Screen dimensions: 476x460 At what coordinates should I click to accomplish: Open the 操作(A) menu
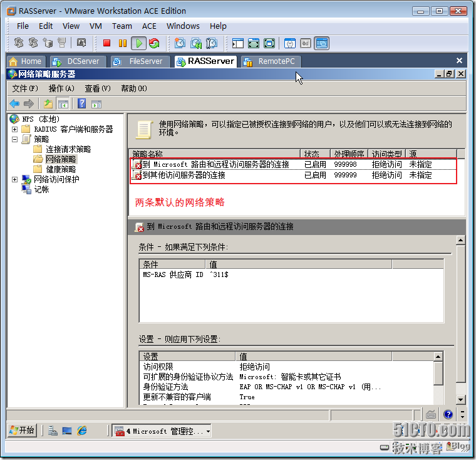[x=61, y=88]
